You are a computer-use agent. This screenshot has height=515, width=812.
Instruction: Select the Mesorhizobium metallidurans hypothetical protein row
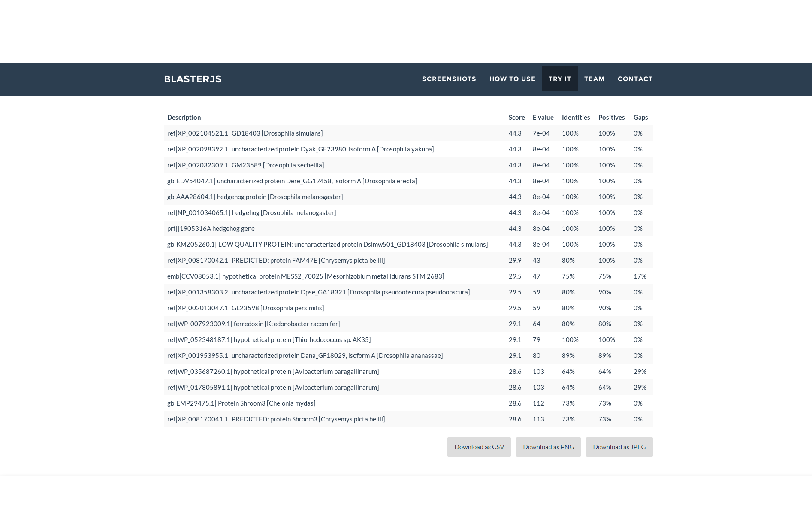point(305,276)
